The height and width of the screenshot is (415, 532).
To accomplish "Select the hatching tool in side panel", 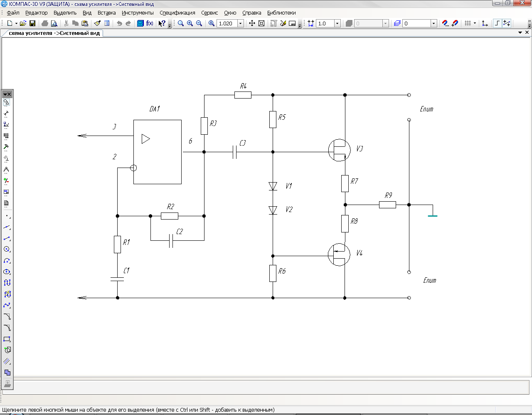I will point(7,361).
